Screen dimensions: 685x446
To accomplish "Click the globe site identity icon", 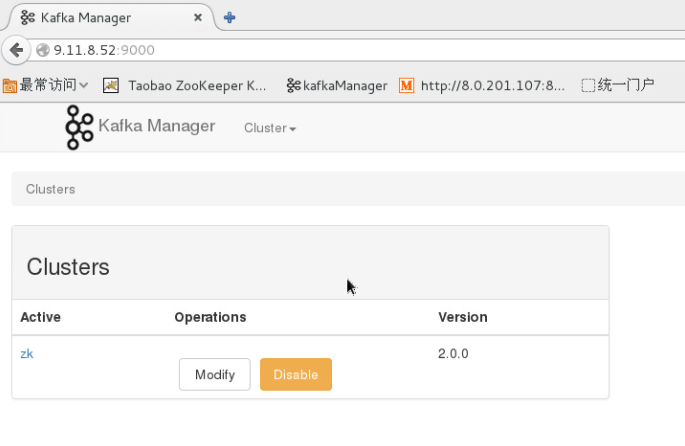I will (43, 50).
